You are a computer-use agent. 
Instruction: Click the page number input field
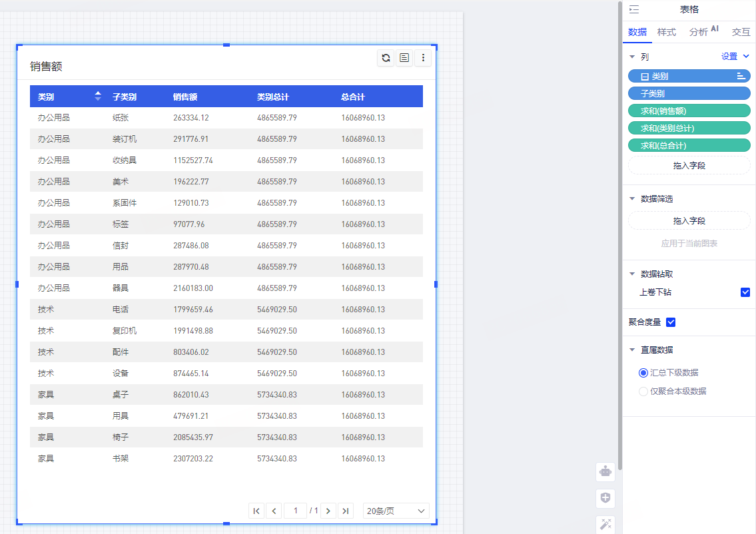click(295, 511)
